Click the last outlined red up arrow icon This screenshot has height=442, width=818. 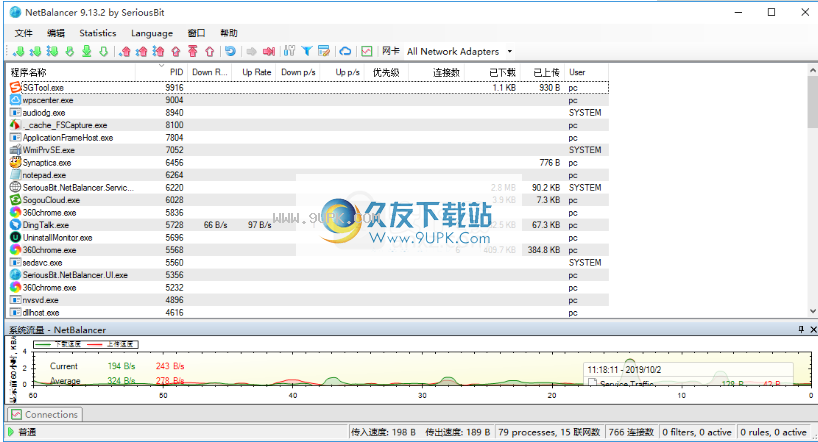click(x=210, y=51)
